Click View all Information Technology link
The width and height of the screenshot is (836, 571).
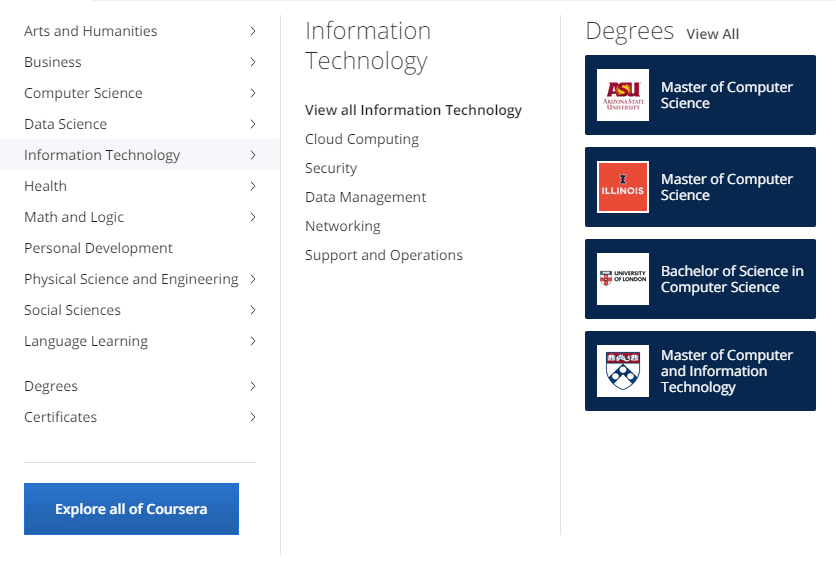(413, 110)
